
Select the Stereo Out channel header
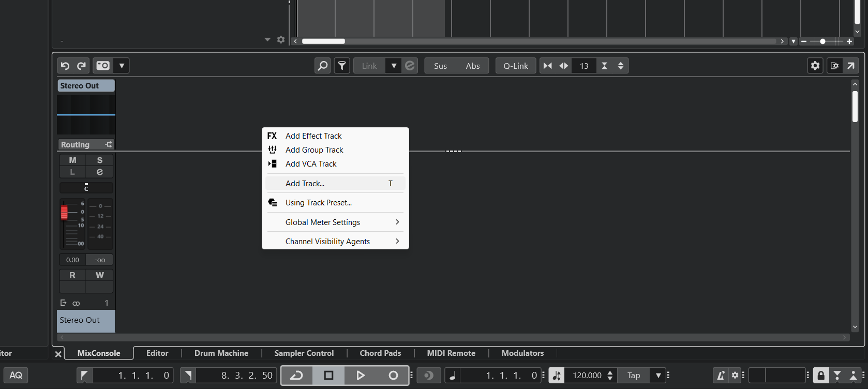[86, 86]
